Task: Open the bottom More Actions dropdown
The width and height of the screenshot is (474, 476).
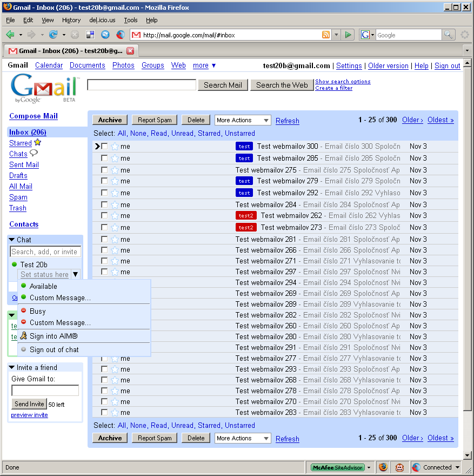Action: click(x=243, y=438)
